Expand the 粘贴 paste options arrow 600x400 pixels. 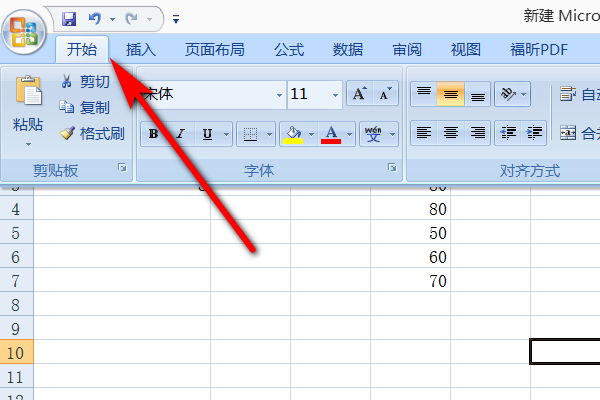(28, 144)
